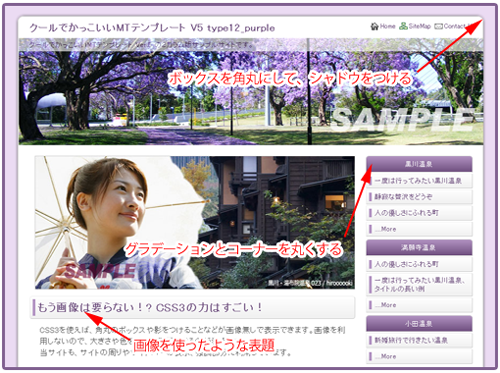This screenshot has width=500, height=373.
Task: Click the site title with type12_purple
Action: click(x=152, y=28)
